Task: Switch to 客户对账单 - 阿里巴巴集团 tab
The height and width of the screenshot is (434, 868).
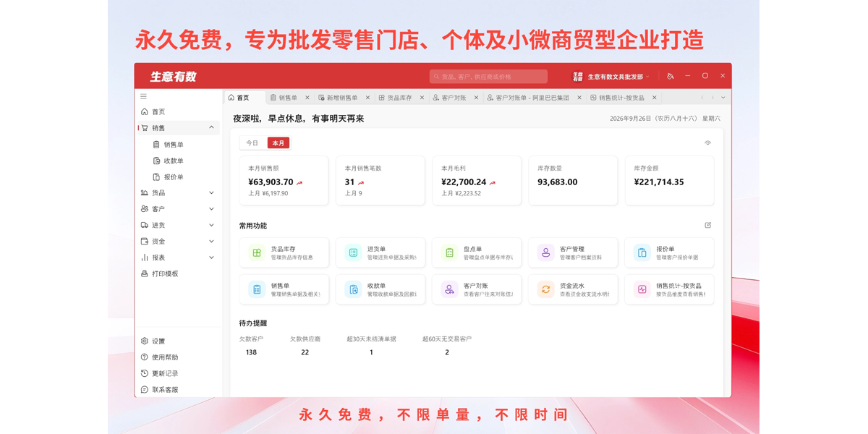Action: point(532,98)
